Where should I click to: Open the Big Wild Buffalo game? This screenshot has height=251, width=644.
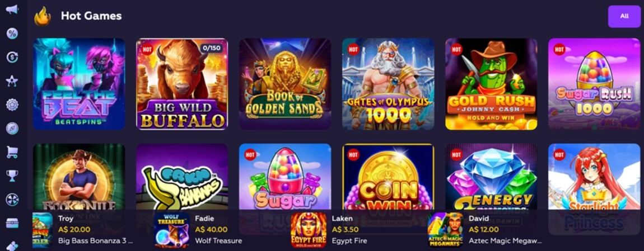tap(182, 84)
